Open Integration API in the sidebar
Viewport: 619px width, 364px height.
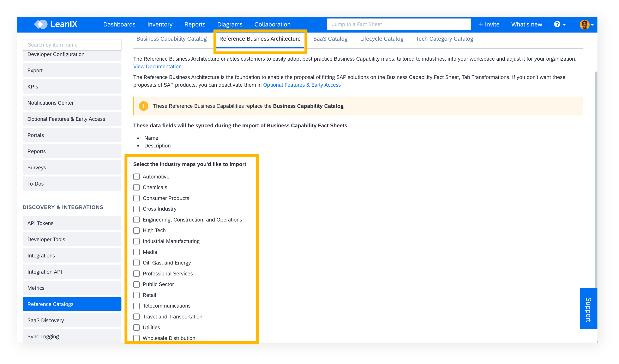pos(72,272)
